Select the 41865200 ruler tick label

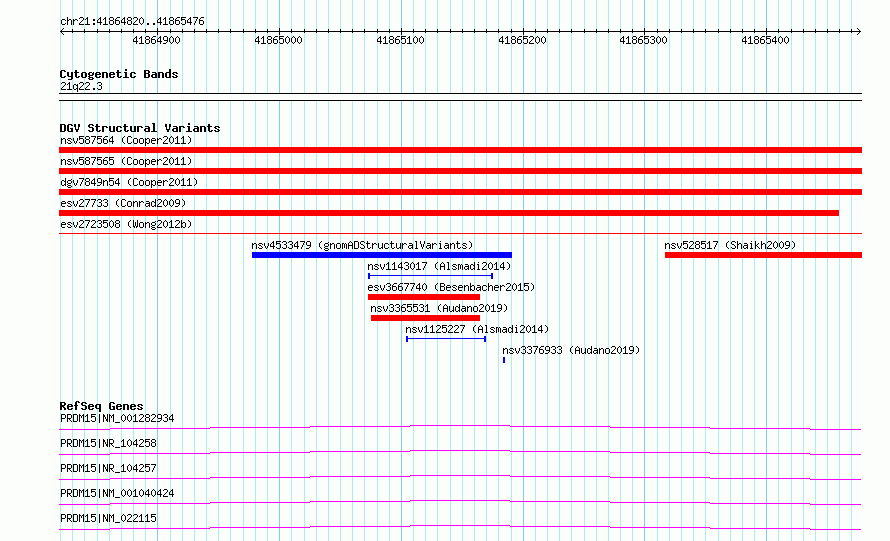click(x=522, y=40)
